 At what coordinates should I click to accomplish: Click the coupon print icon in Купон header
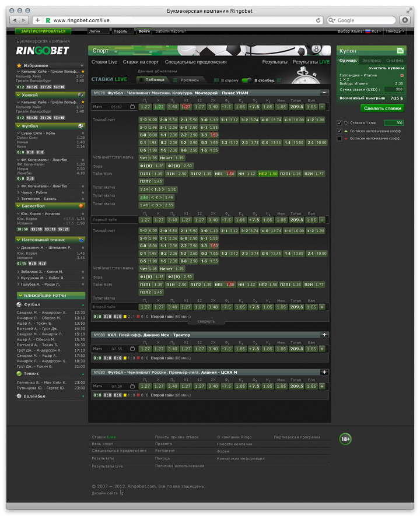[400, 51]
